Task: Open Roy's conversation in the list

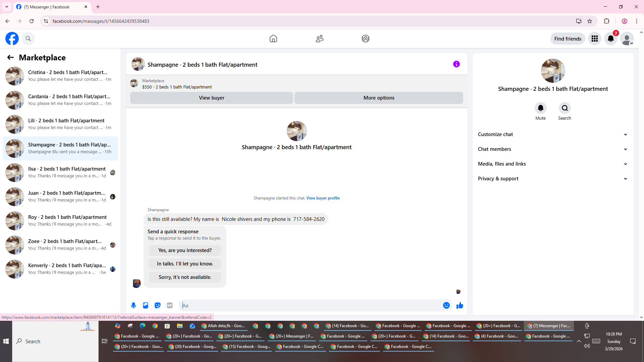Action: point(60,221)
